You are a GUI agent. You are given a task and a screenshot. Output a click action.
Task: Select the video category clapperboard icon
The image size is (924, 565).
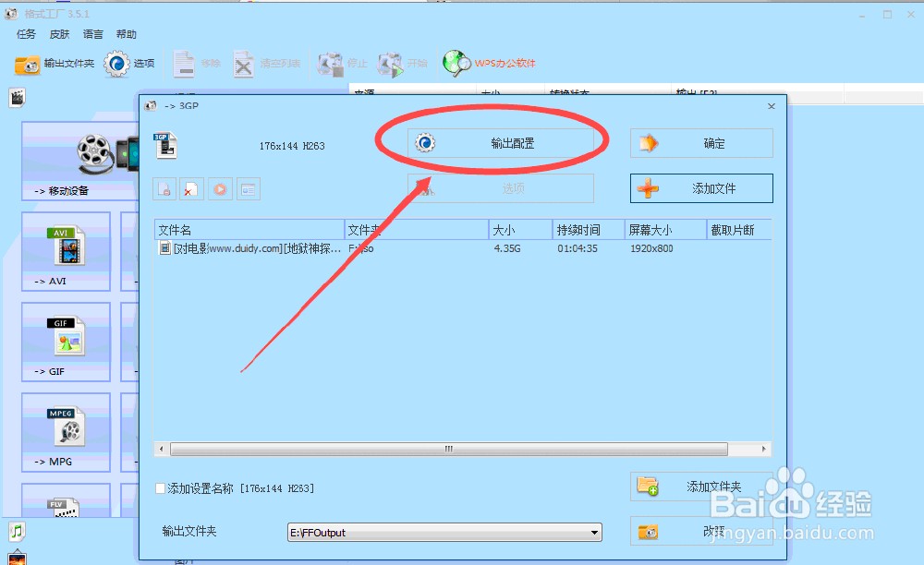tap(17, 98)
